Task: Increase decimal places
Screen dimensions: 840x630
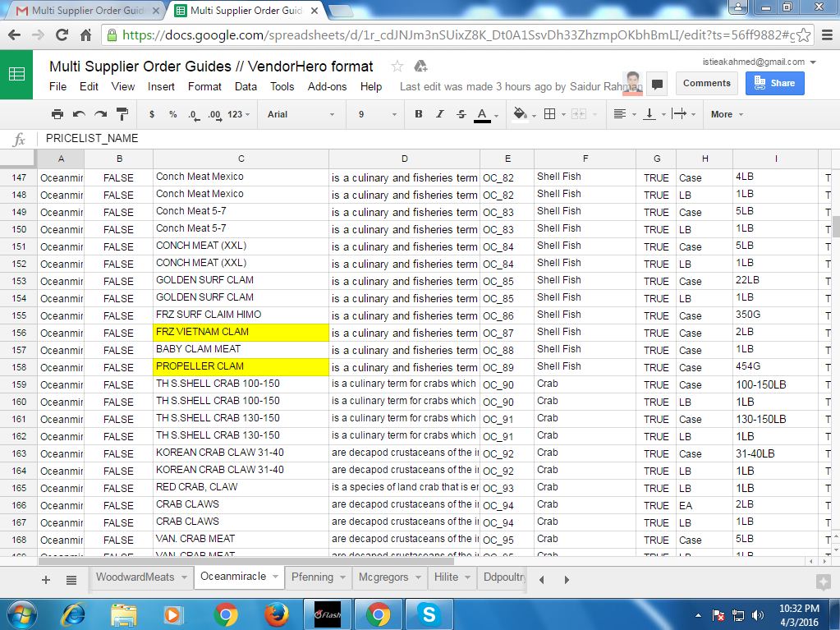Action: click(214, 115)
